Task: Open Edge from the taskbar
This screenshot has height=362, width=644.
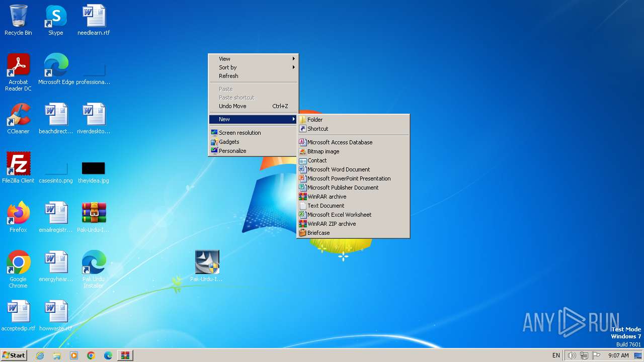Action: 108,355
